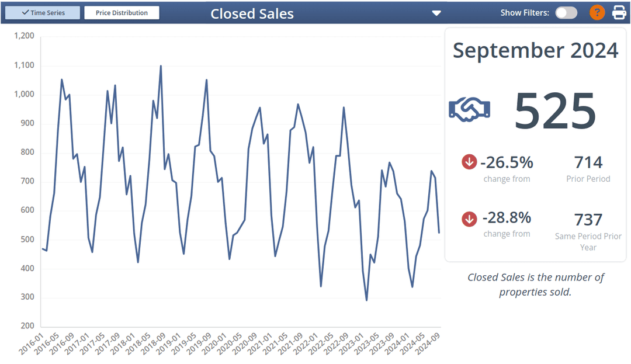
Task: Select the Time Series tab
Action: tap(42, 12)
